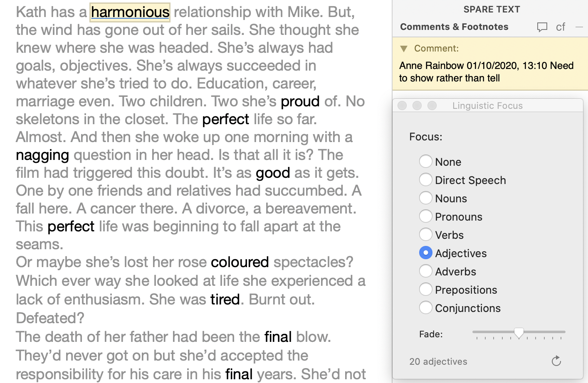Screen dimensions: 588x383
Task: Choose the Adverbs focus option
Action: 426,271
